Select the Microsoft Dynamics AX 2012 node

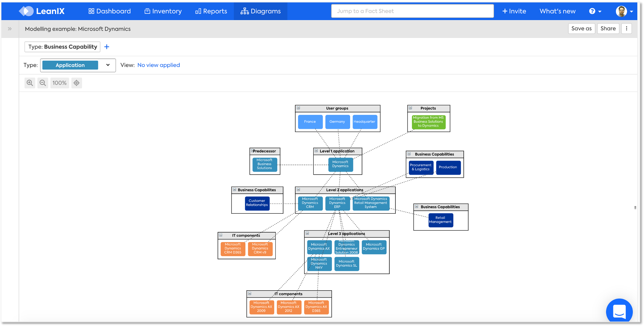(289, 307)
